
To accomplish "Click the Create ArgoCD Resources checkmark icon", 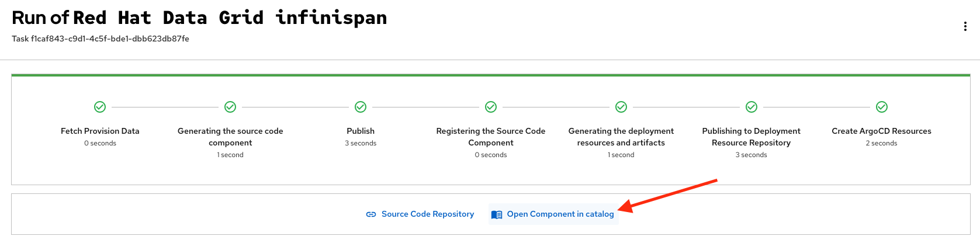I will (882, 107).
